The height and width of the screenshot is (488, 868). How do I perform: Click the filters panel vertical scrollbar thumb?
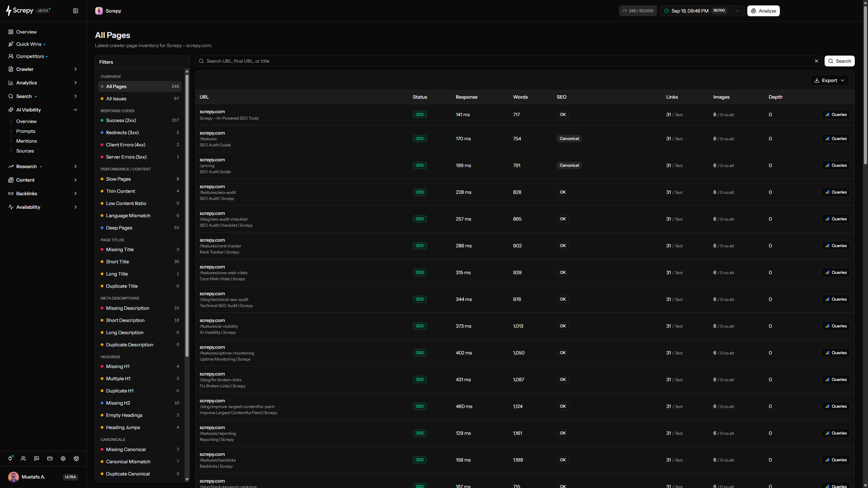pyautogui.click(x=187, y=216)
